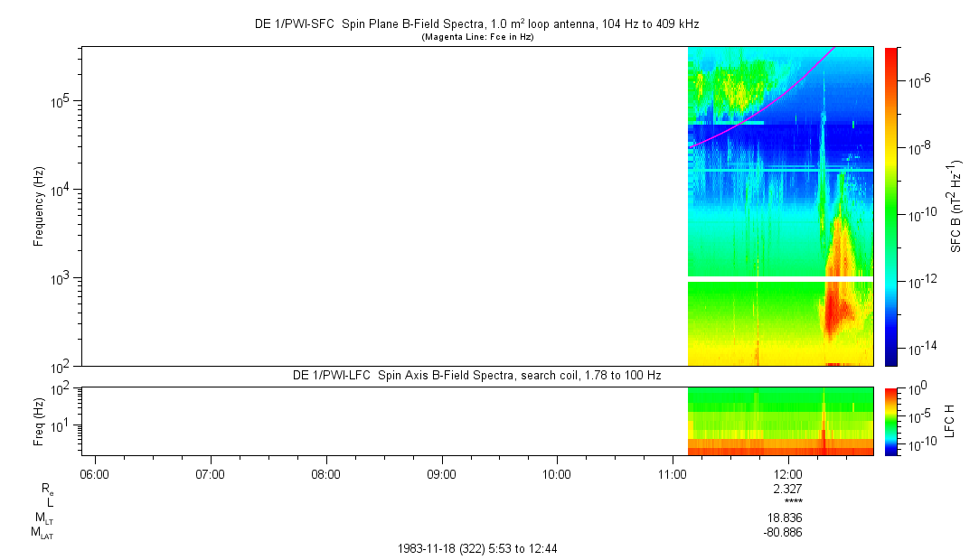Select the 06:00 time axis label
This screenshot has width=979, height=560.
(x=95, y=473)
